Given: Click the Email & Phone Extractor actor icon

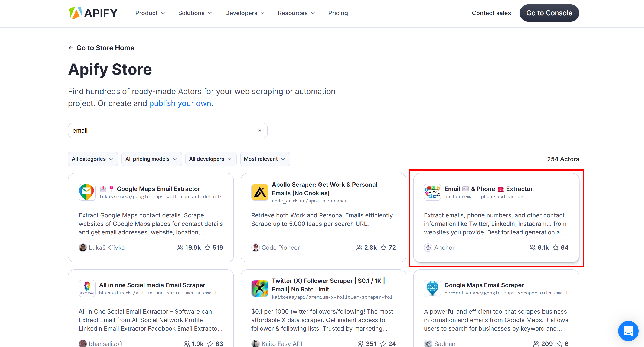Looking at the screenshot, I should 432,192.
